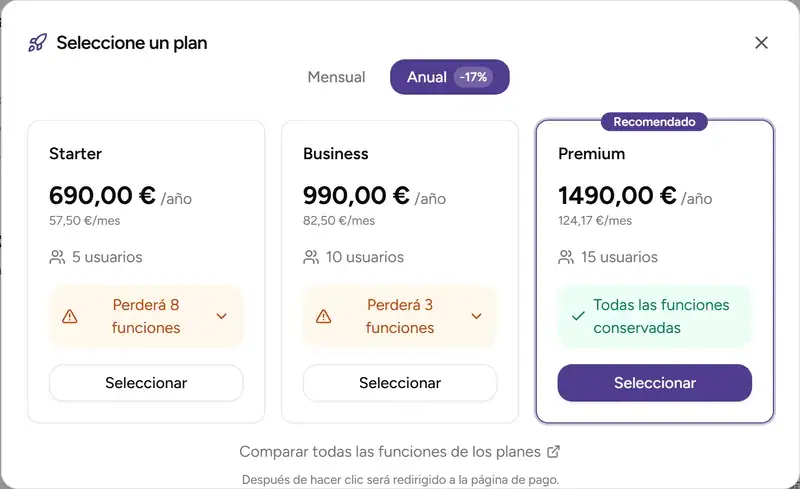Select the Premium plan
Screen dimensions: 800x489
(x=654, y=383)
